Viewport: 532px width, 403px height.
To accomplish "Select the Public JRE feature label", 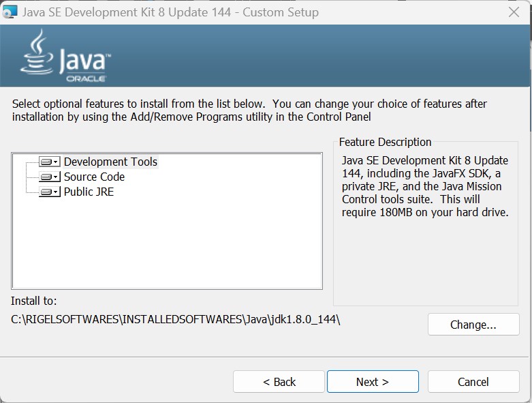I will point(89,192).
